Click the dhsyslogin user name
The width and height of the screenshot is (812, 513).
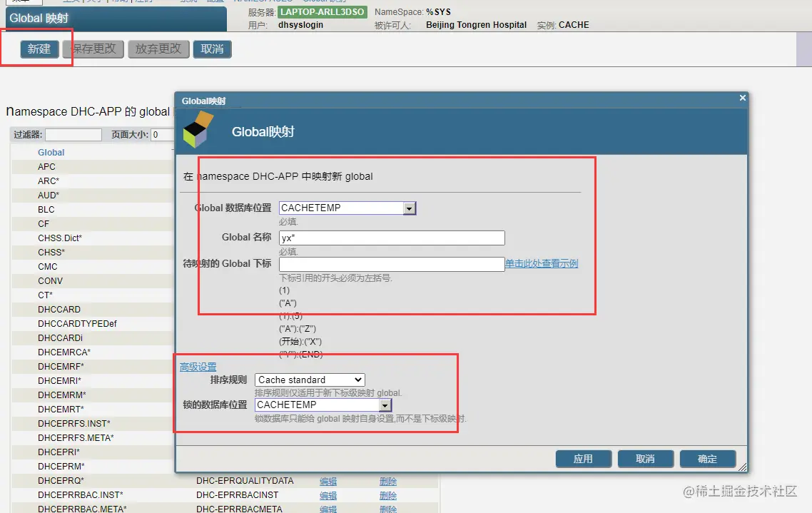(300, 25)
